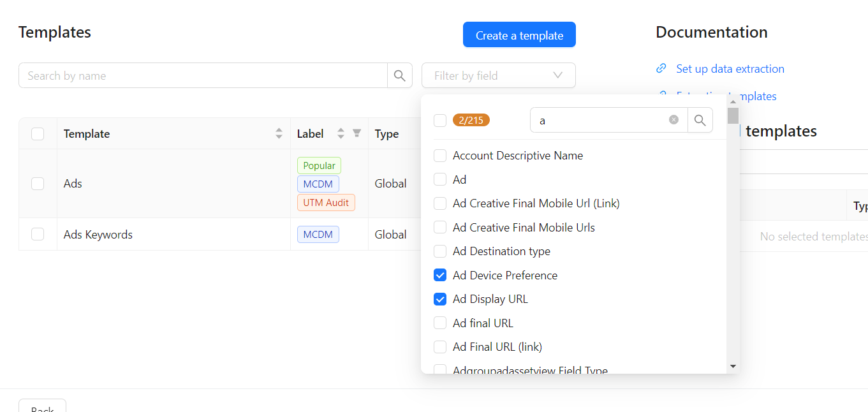Image resolution: width=868 pixels, height=412 pixels.
Task: Open the Set up data extraction link
Action: tap(730, 69)
